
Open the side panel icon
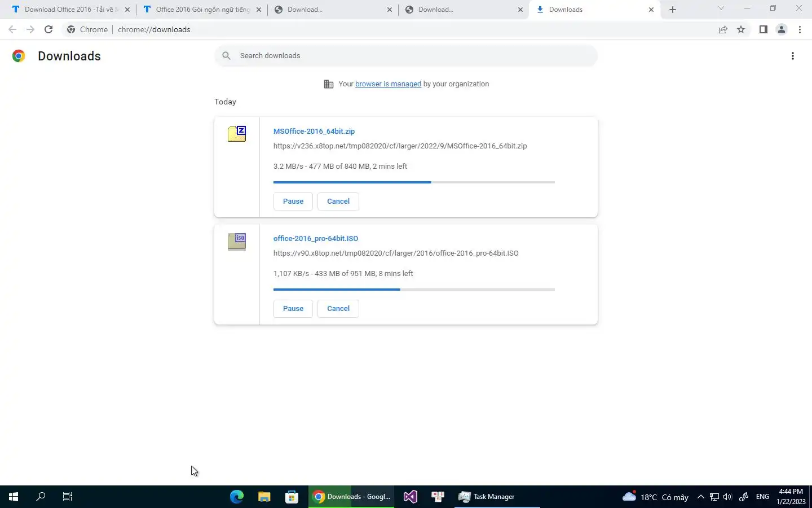(763, 29)
